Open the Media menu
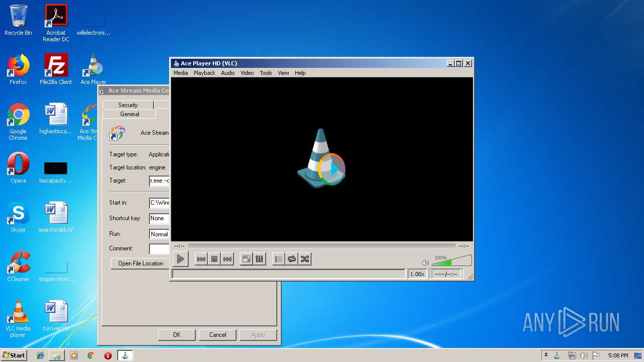644x362 pixels. pos(181,73)
